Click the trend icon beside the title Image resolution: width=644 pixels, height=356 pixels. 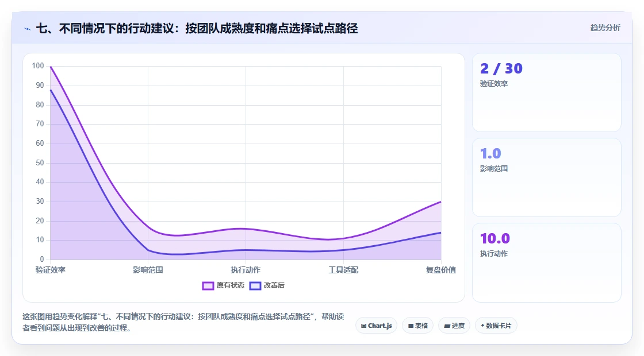point(28,29)
